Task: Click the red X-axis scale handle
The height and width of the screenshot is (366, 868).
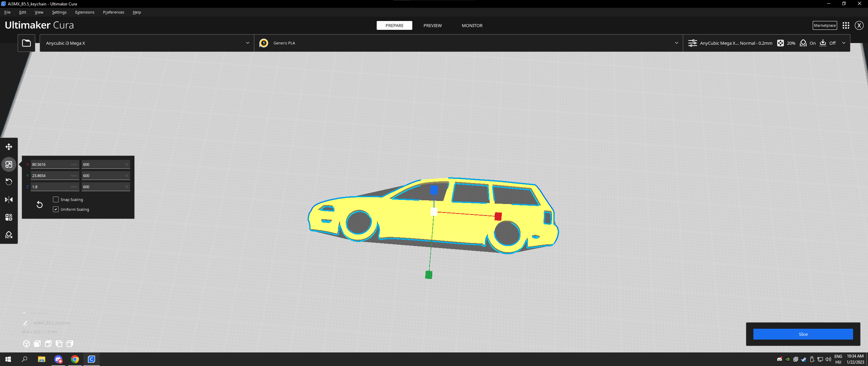Action: pyautogui.click(x=498, y=216)
